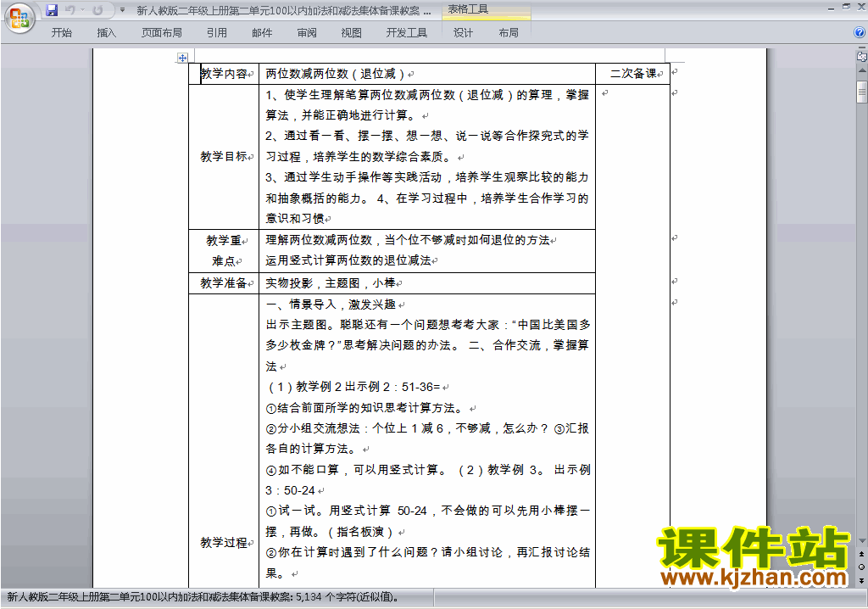Click the line starting 3、通过学生动手操作

point(427,177)
